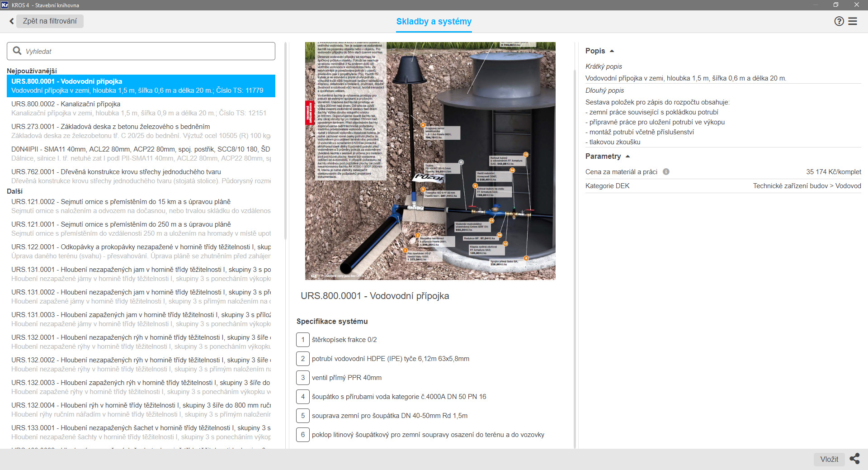Select URS.273.0001 Základová deska item
Viewport: 868px width, 470px height.
(x=141, y=131)
